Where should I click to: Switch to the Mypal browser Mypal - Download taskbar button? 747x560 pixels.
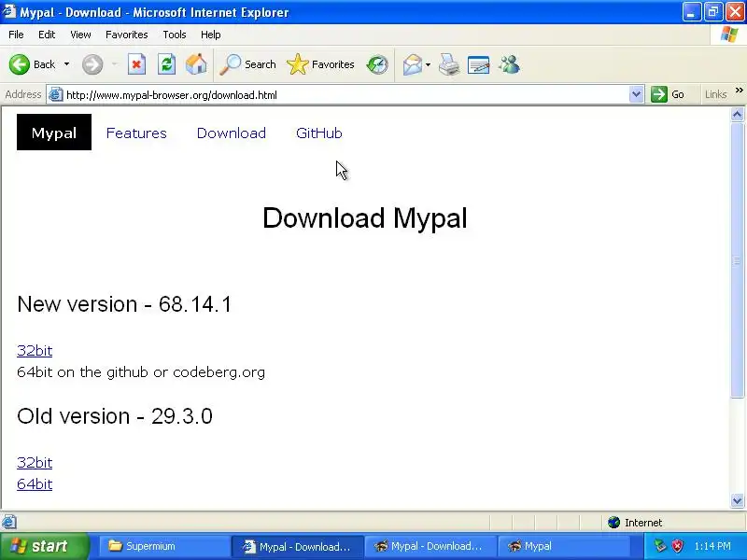tap(430, 546)
